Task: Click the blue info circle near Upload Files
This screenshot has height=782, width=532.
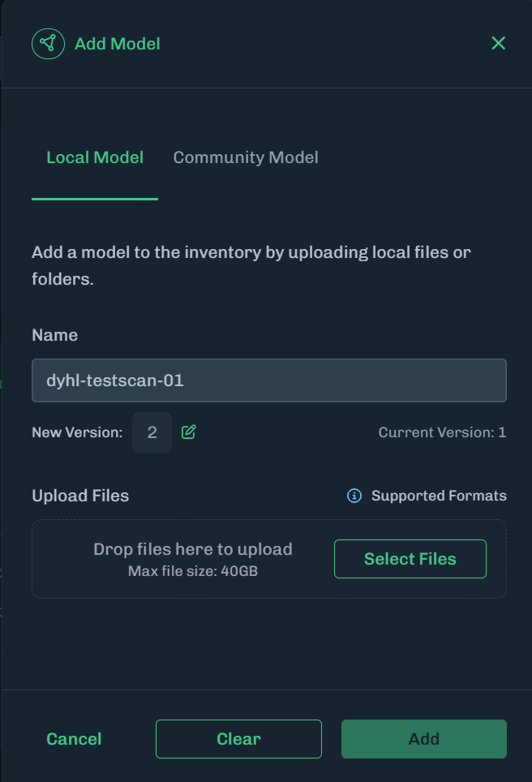Action: tap(354, 496)
